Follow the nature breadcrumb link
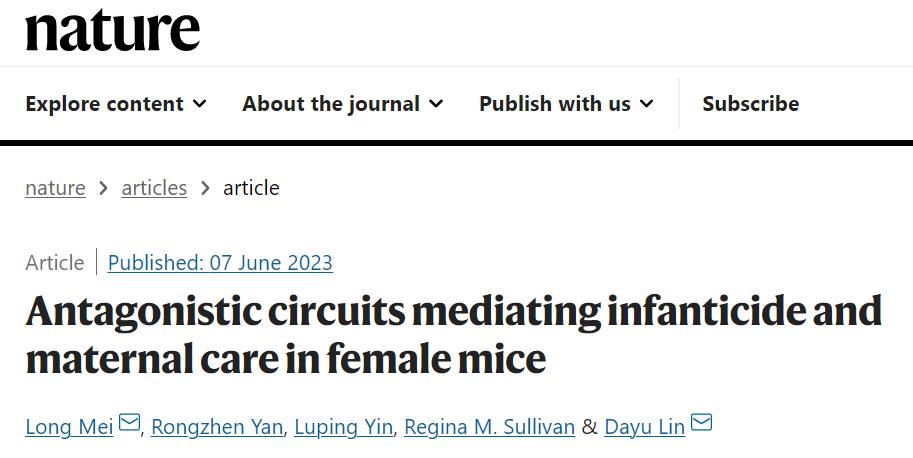Viewport: 913px width, 458px height. pyautogui.click(x=55, y=188)
